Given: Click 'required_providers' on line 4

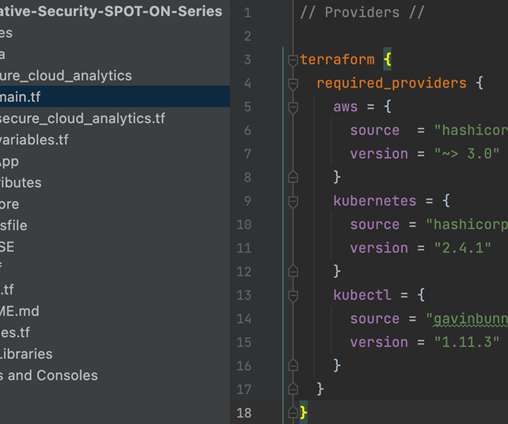Looking at the screenshot, I should coord(391,83).
